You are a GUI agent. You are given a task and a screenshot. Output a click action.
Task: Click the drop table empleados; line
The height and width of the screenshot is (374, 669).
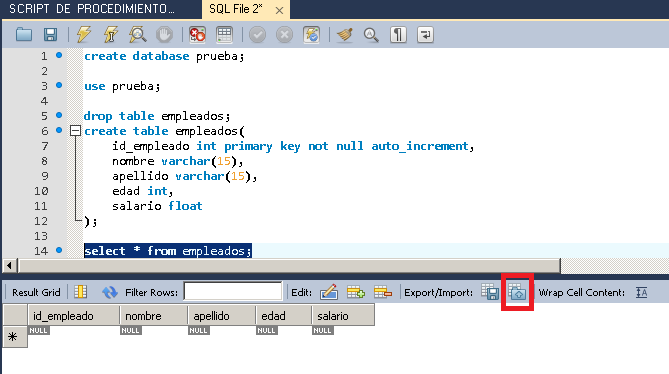pyautogui.click(x=157, y=116)
